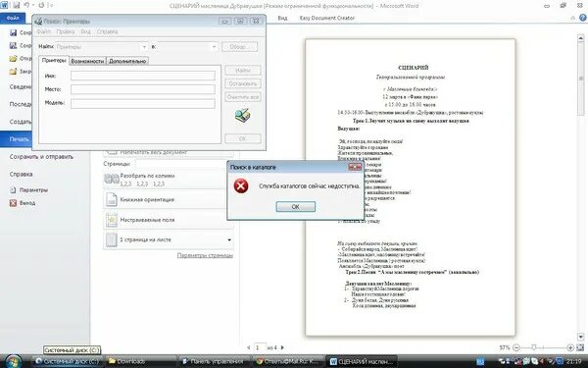
Task: Click the Обзор... button
Action: pyautogui.click(x=240, y=47)
